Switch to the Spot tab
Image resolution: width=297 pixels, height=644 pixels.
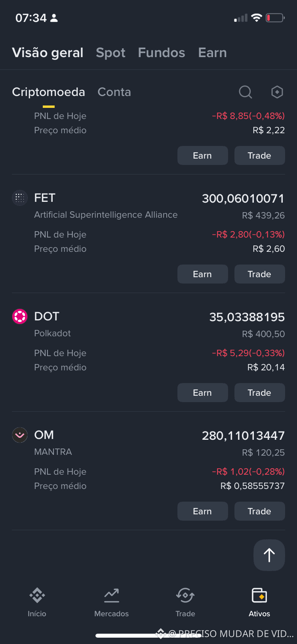(x=110, y=53)
